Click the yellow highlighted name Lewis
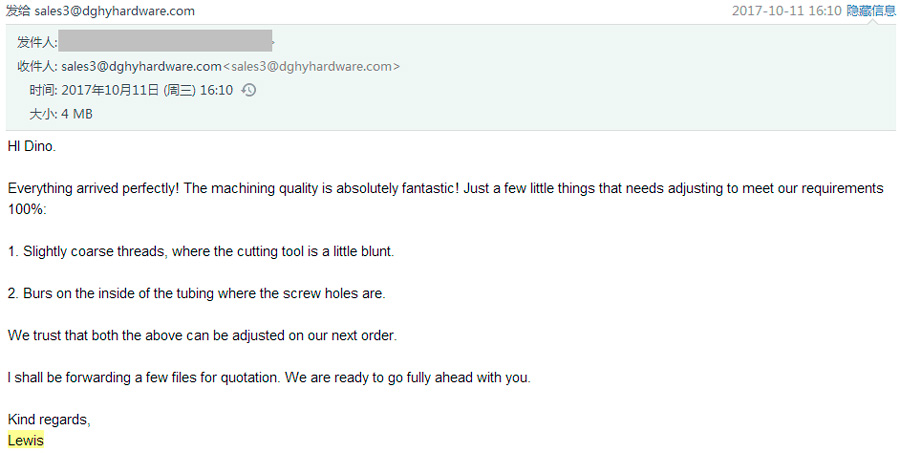Screen dimensions: 900x453 [26, 440]
